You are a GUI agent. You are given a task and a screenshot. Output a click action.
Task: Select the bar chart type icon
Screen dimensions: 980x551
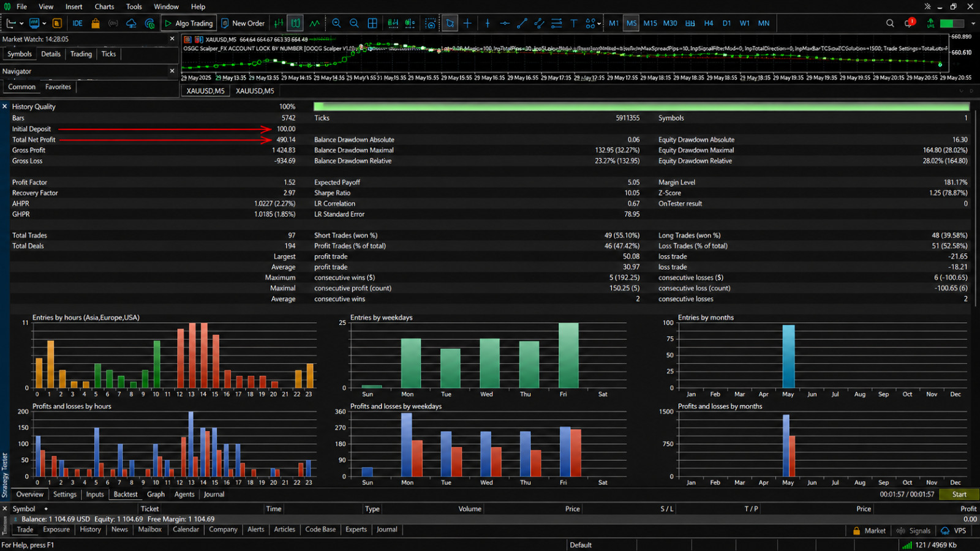click(279, 23)
